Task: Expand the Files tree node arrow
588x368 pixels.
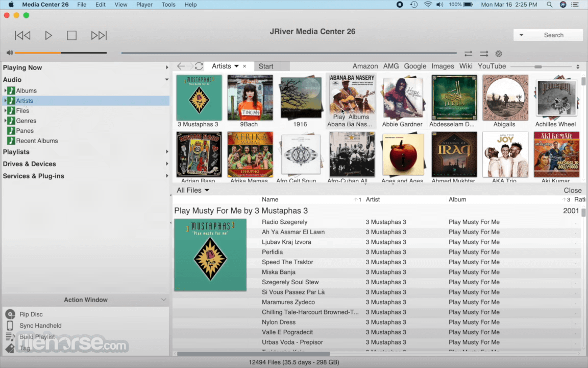Action: coord(5,111)
